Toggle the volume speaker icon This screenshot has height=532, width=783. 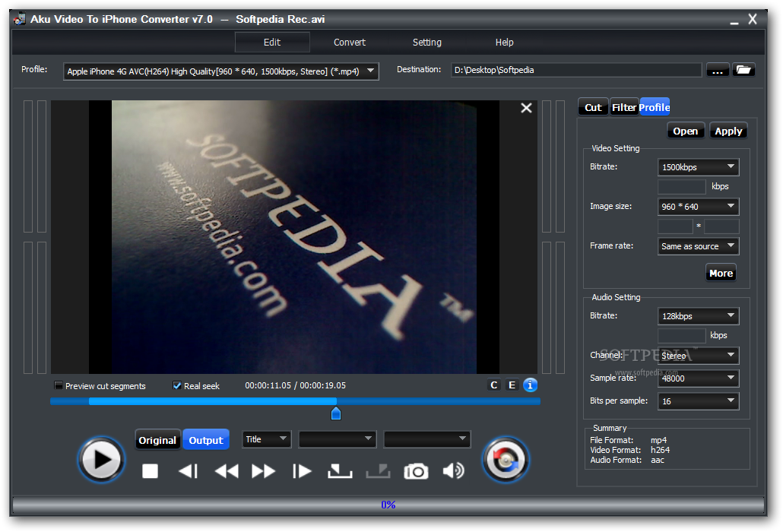pyautogui.click(x=453, y=470)
